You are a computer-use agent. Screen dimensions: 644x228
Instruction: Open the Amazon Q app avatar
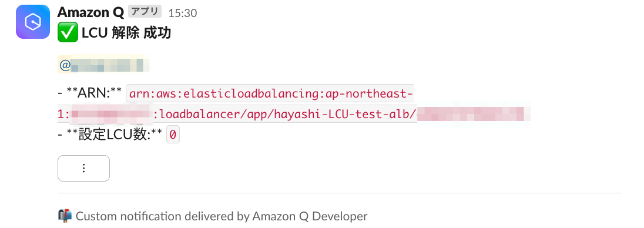pyautogui.click(x=33, y=22)
